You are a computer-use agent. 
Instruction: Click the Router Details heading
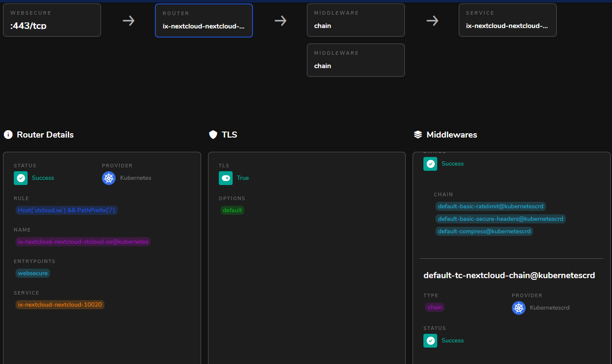(45, 135)
